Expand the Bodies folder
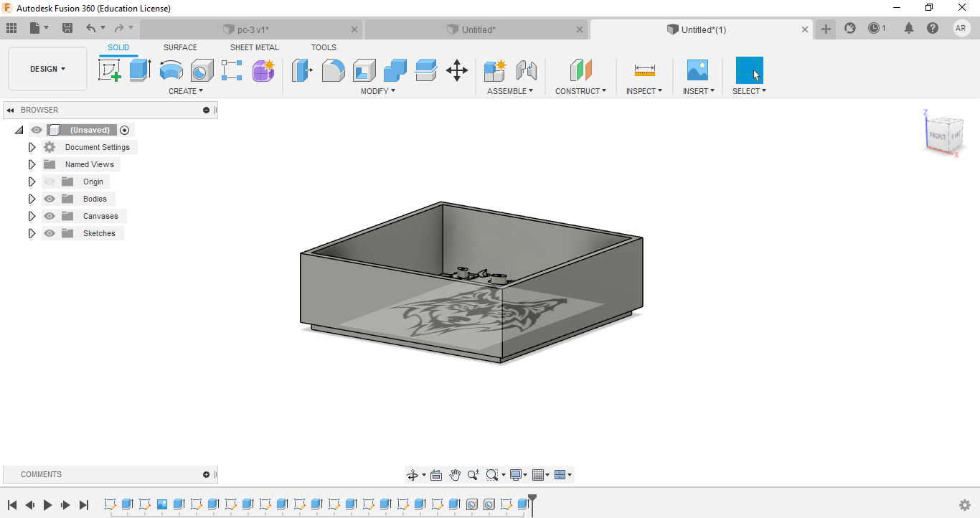980x518 pixels. (32, 199)
